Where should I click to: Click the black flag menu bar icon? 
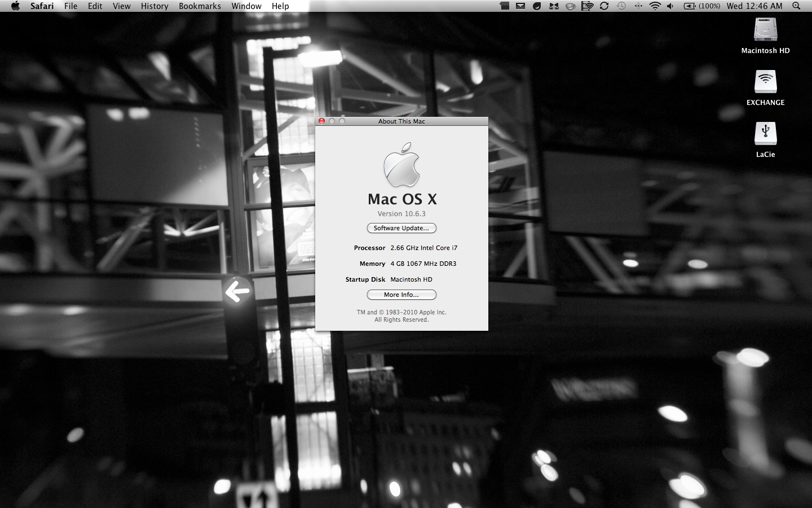[x=504, y=6]
